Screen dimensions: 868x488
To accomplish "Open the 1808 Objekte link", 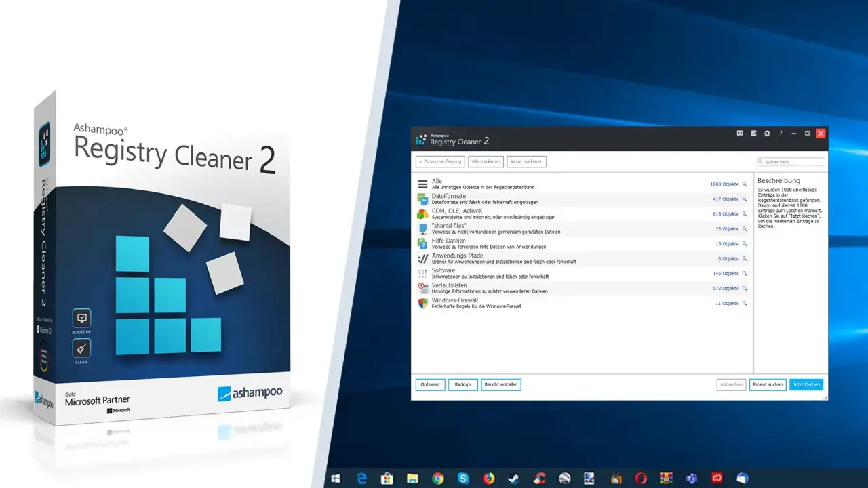I will (724, 184).
